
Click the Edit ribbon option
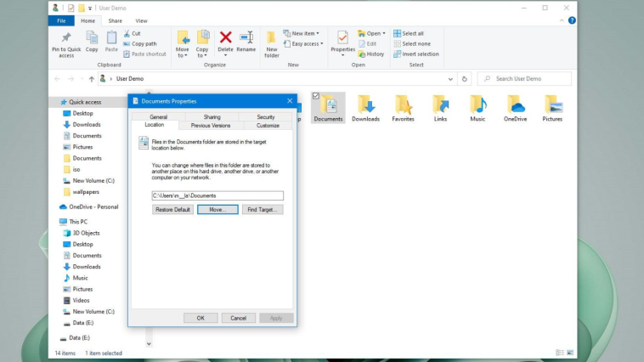(x=367, y=43)
